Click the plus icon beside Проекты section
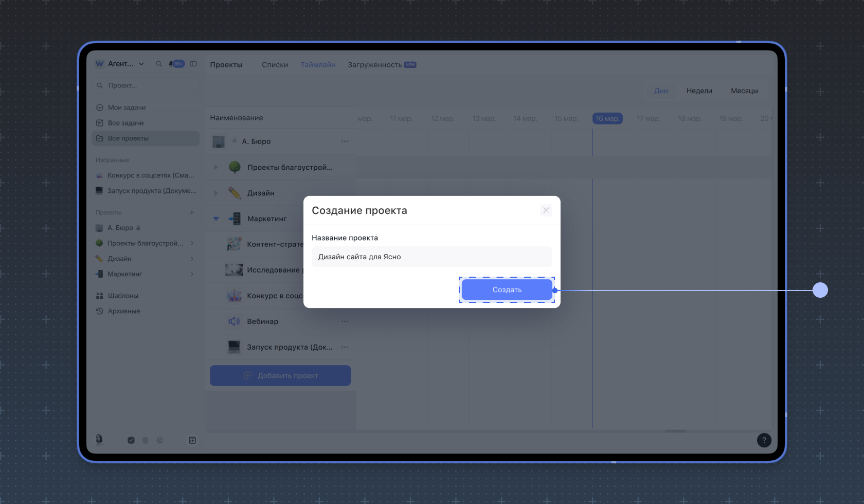This screenshot has width=864, height=504. 192,212
